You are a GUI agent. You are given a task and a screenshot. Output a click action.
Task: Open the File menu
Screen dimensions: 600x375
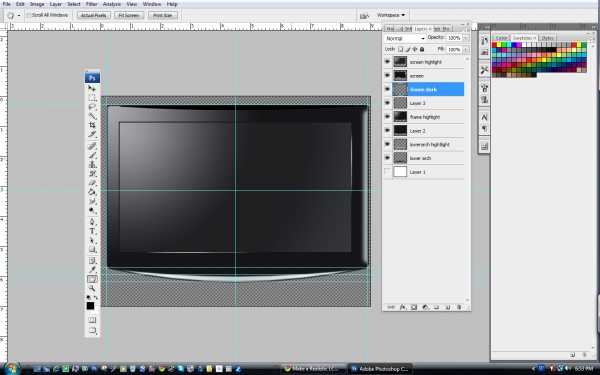pos(7,4)
